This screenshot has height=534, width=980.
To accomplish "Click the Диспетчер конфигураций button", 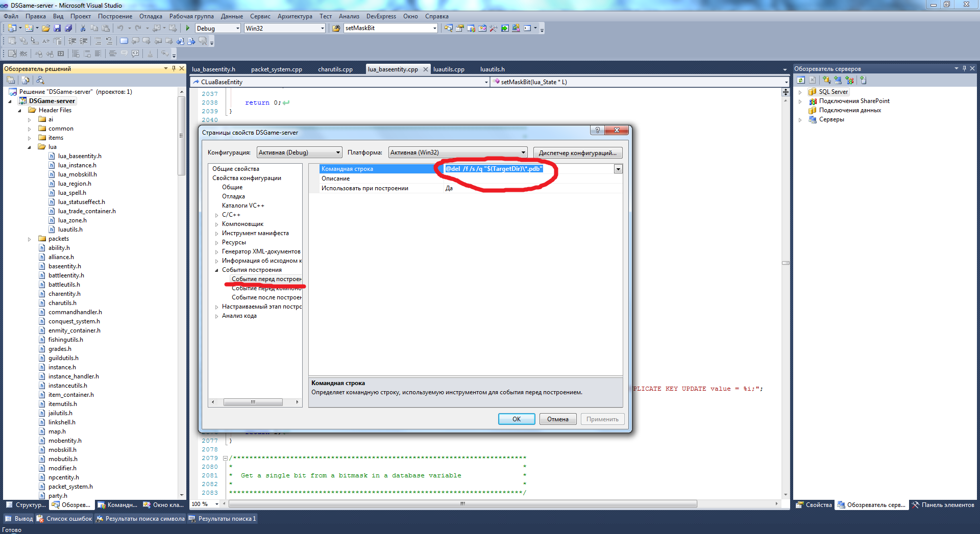I will point(577,152).
